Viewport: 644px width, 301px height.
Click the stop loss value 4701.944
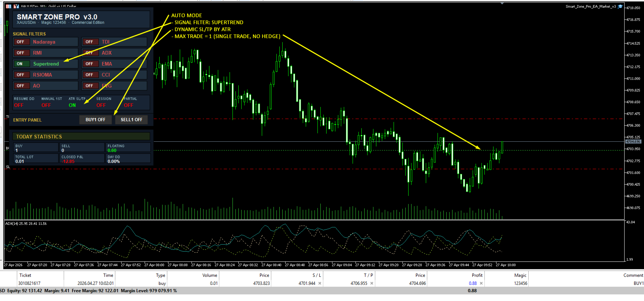point(307,283)
